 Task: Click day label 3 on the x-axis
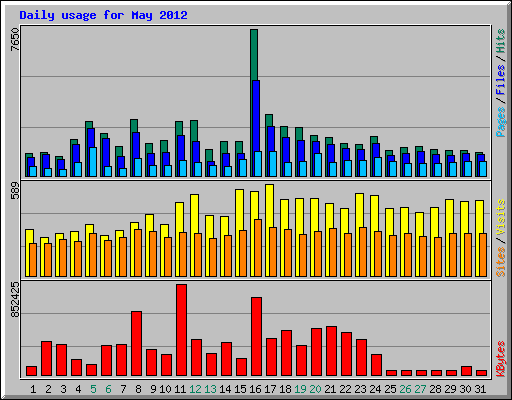click(63, 389)
